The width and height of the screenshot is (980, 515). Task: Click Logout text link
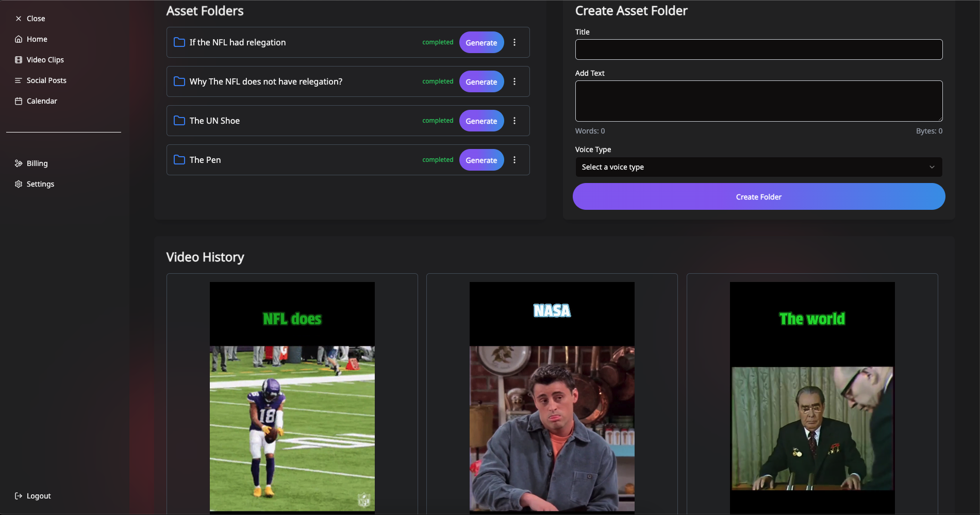point(39,496)
